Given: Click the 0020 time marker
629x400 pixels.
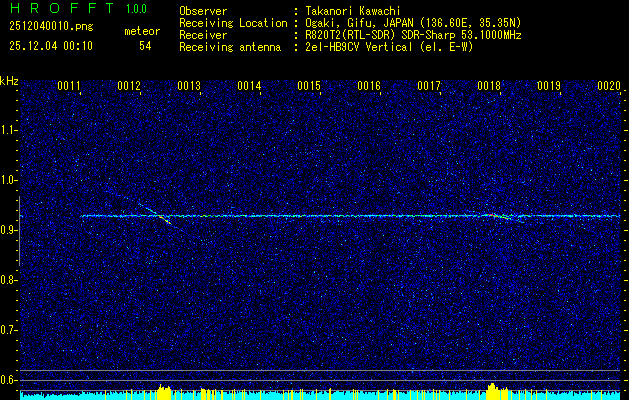Looking at the screenshot, I should coord(609,86).
